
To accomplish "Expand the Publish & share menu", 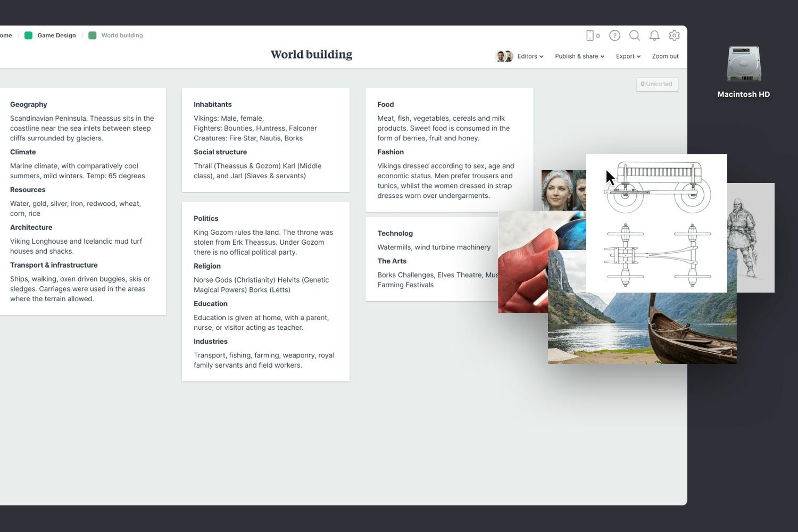I will (x=579, y=56).
